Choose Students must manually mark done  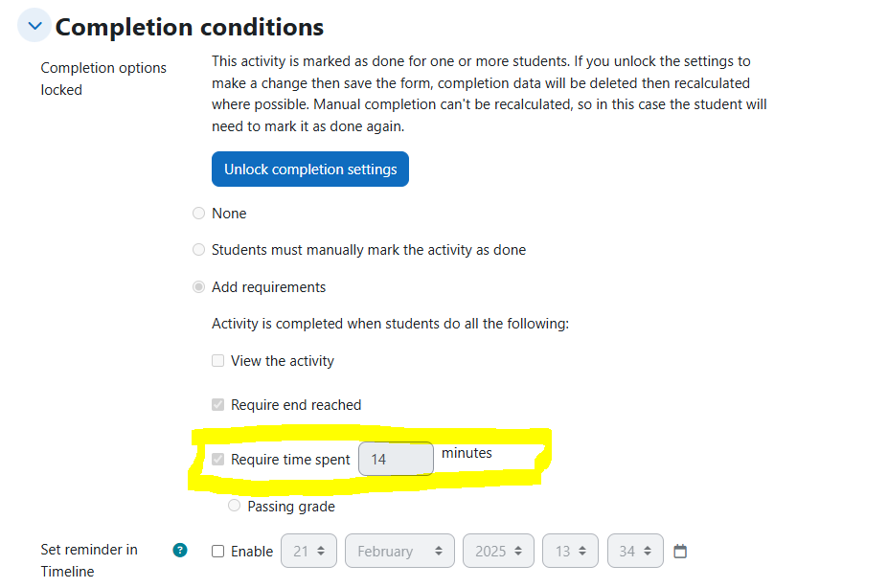point(198,250)
